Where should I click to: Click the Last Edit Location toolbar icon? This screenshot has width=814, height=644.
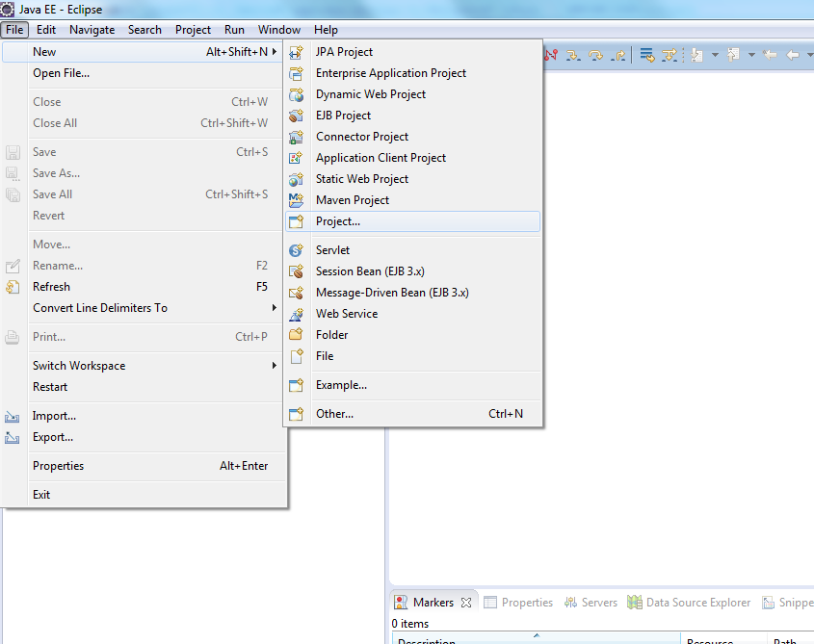(x=770, y=55)
